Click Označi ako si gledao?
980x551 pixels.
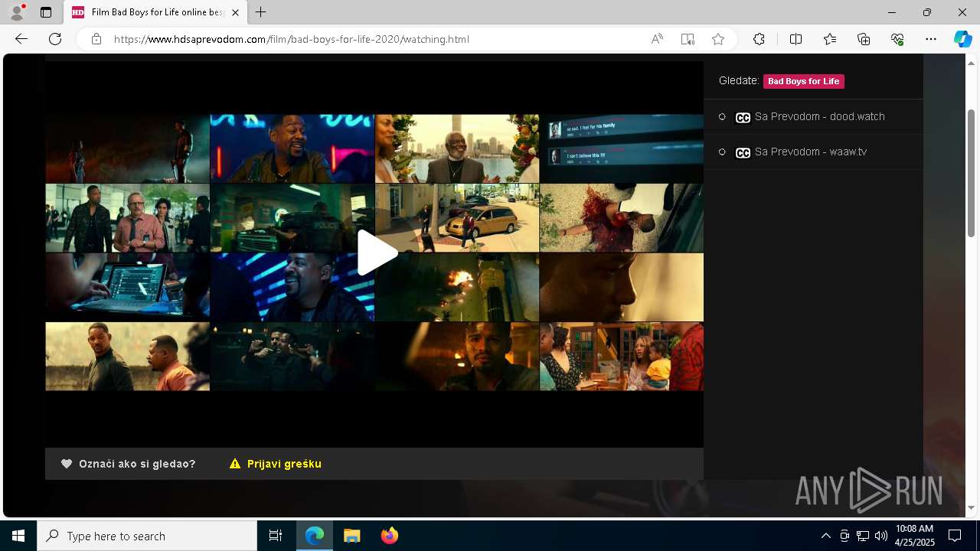137,464
